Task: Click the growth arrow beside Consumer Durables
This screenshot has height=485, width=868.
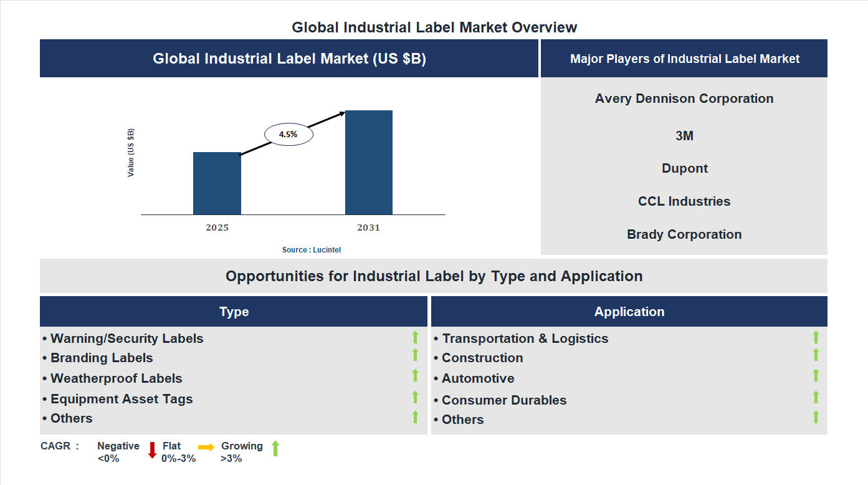Action: tap(816, 397)
